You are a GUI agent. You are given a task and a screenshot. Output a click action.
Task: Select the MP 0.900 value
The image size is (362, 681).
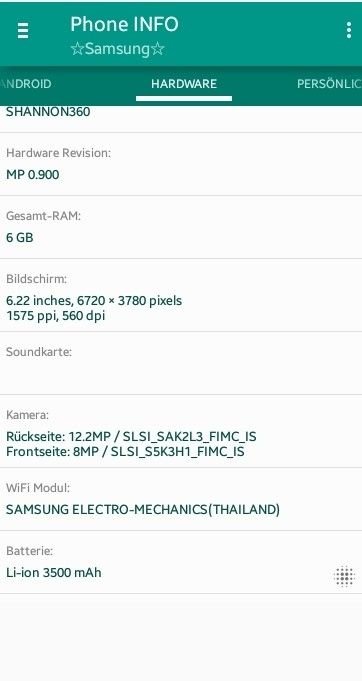coord(33,175)
